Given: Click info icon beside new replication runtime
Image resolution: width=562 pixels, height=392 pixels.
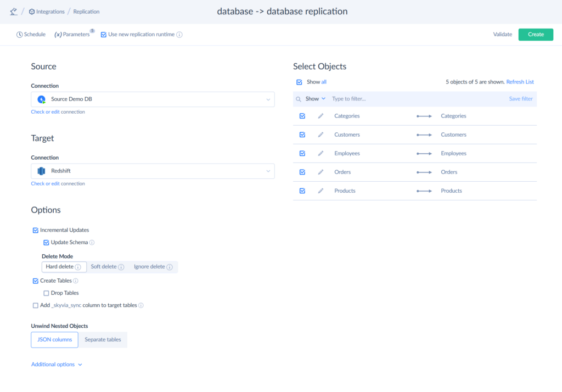Looking at the screenshot, I should (179, 35).
